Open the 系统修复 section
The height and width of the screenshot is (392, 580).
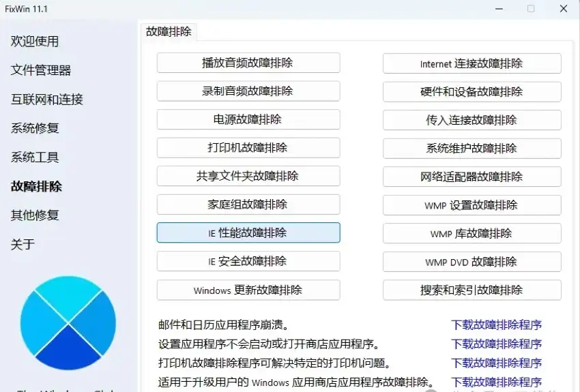point(35,128)
